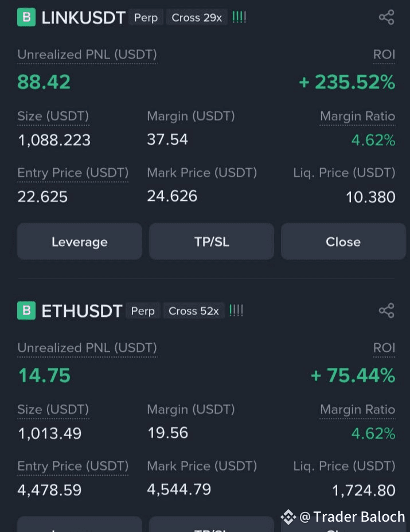The height and width of the screenshot is (532, 410).
Task: Tap the green signal bars next to Cross 52x
Action: [x=236, y=310]
